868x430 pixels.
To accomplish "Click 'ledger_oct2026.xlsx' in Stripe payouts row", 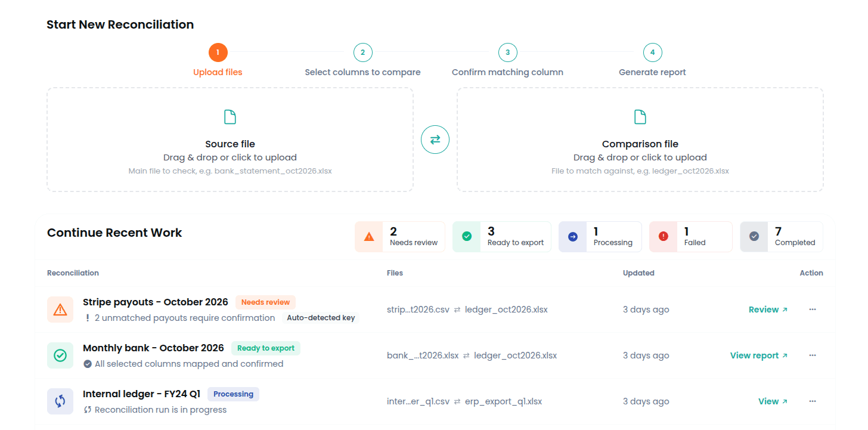I will click(x=506, y=310).
